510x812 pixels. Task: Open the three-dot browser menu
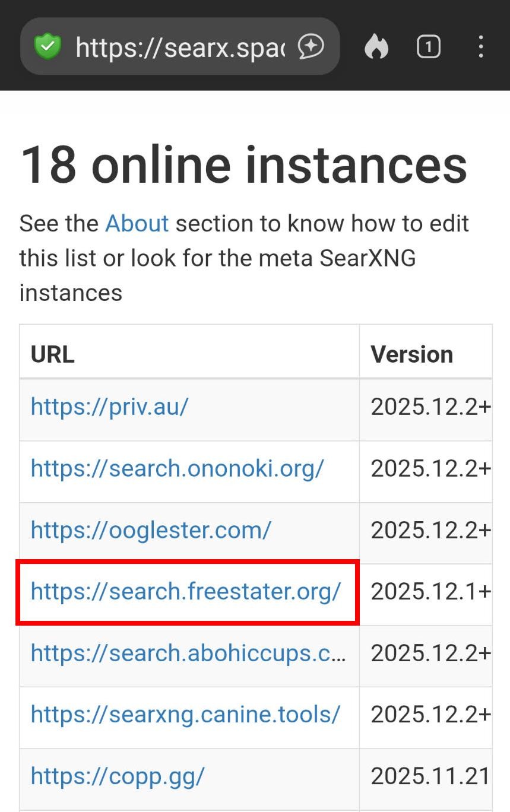click(480, 46)
